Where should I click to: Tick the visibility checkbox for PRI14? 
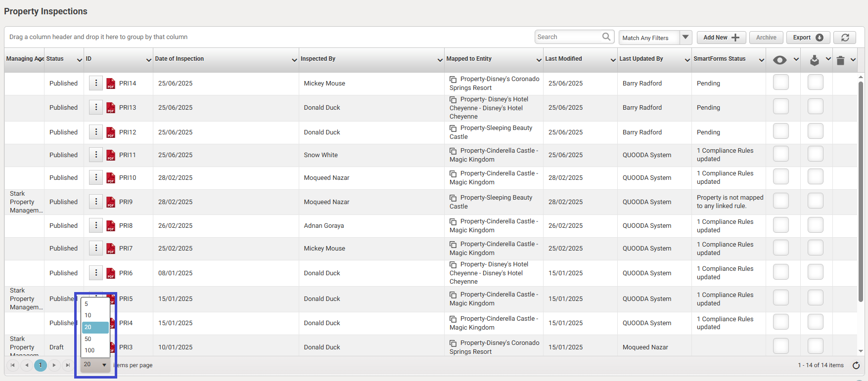781,82
